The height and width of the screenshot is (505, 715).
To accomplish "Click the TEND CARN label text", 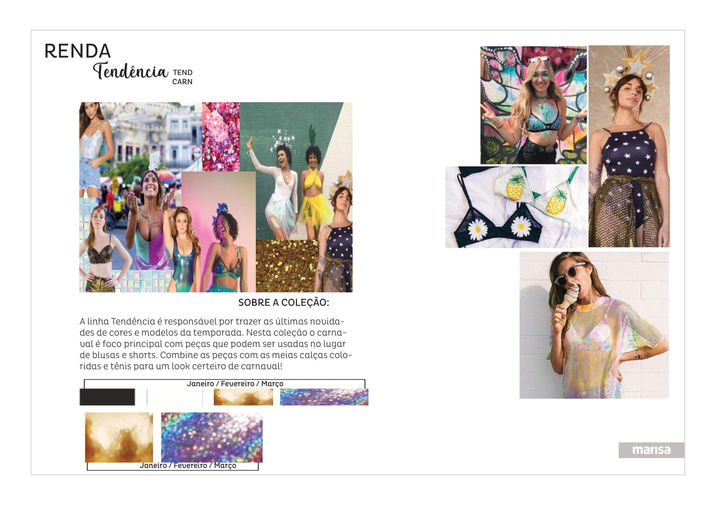I will tap(182, 77).
